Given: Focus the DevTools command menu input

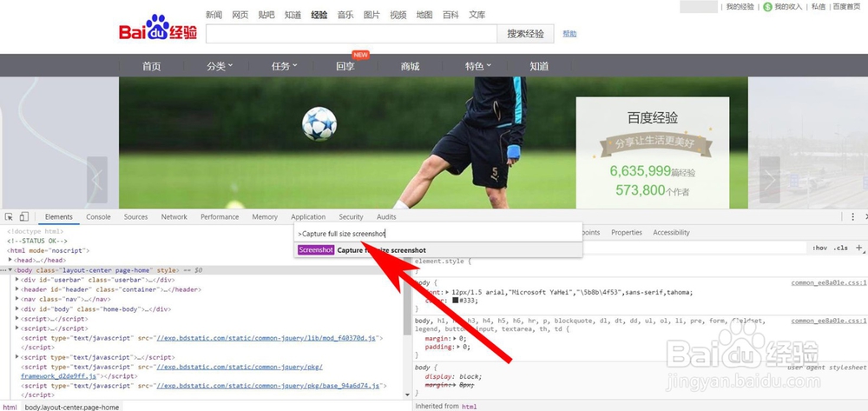Looking at the screenshot, I should click(x=437, y=234).
